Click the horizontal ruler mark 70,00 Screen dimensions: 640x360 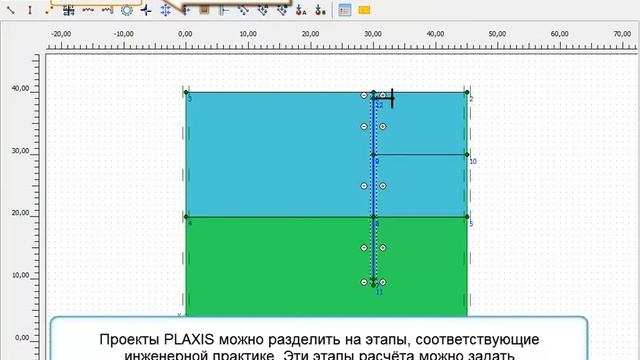(622, 34)
